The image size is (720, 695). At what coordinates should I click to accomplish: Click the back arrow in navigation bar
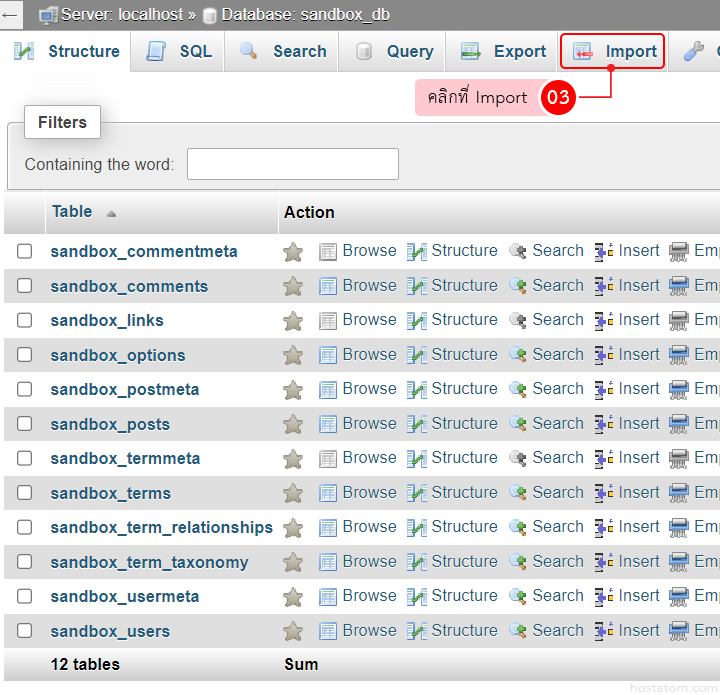11,15
